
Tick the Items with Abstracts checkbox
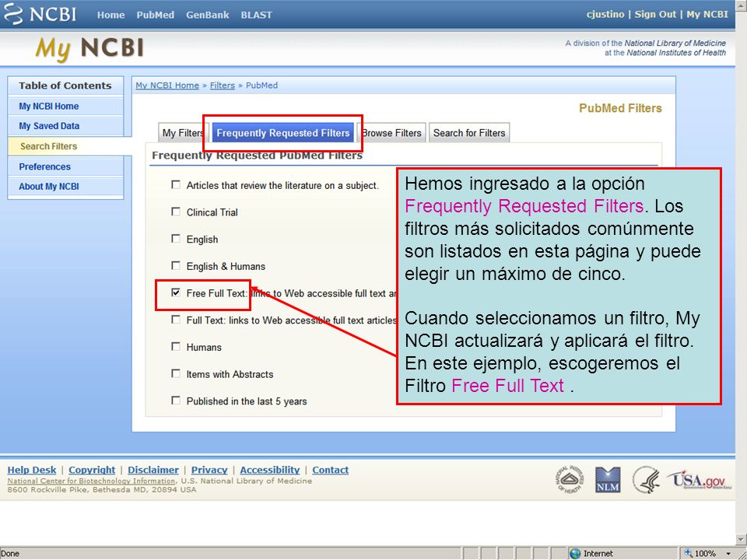(176, 373)
